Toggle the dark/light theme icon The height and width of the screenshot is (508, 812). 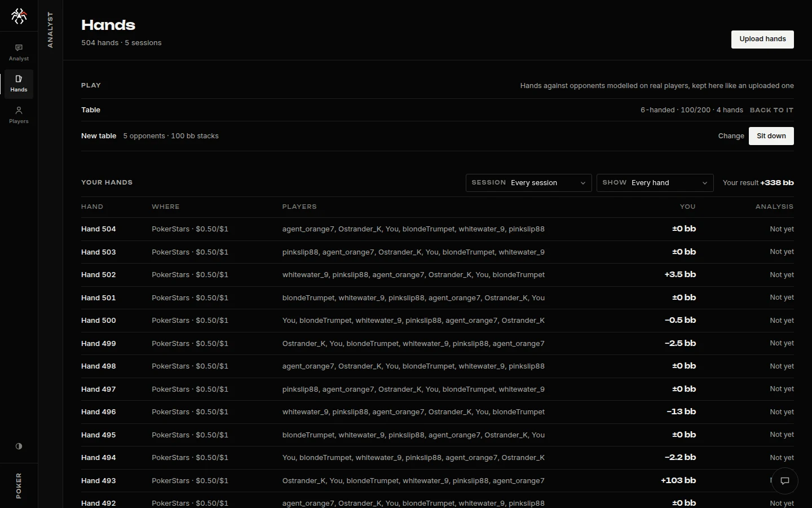click(19, 446)
